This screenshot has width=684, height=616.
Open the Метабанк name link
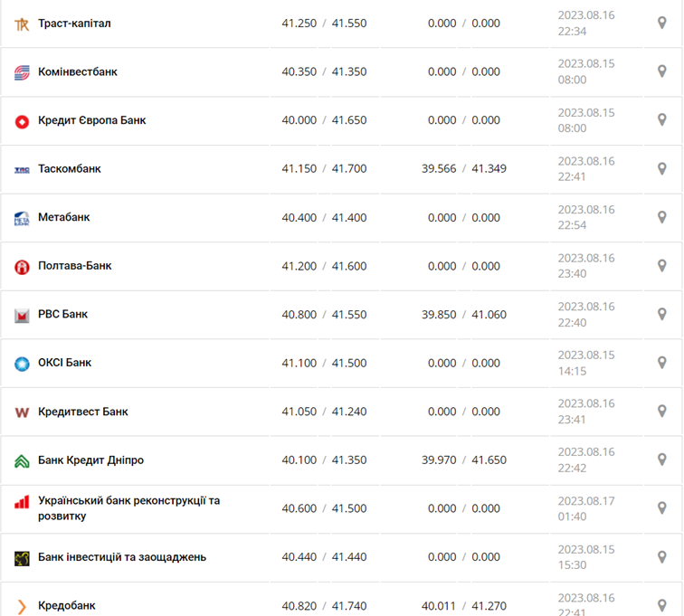64,218
